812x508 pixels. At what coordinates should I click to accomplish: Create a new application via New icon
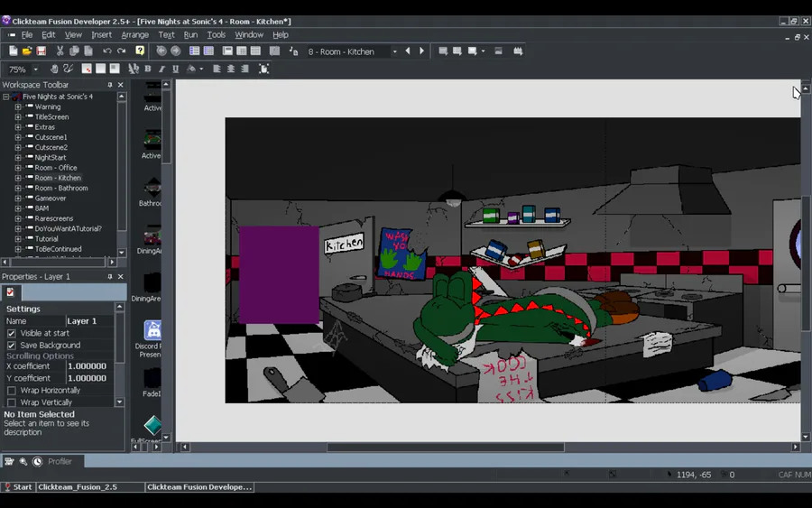13,51
